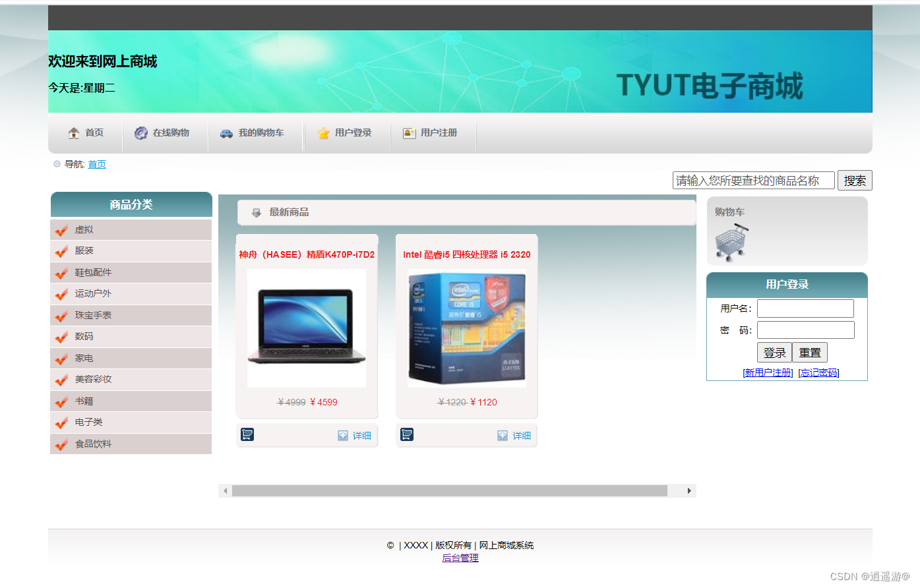Open the 我的购物车 menu item
The image size is (920, 588).
click(x=261, y=132)
